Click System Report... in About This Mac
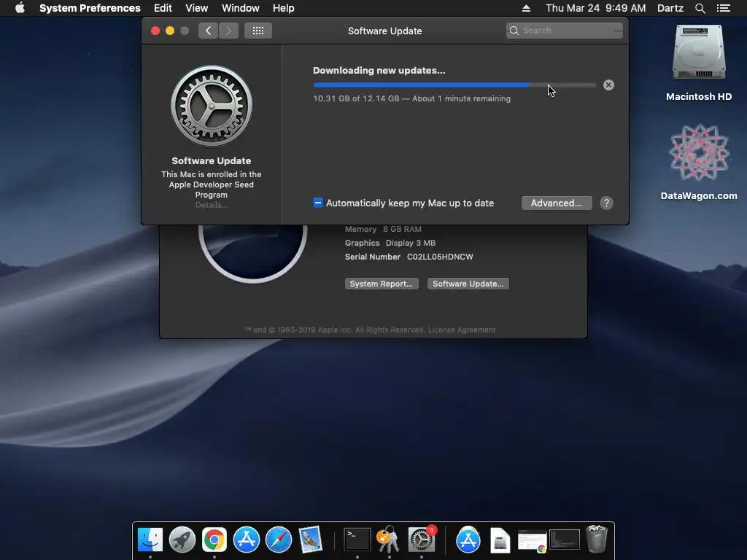Viewport: 747px width, 560px height. pos(382,284)
